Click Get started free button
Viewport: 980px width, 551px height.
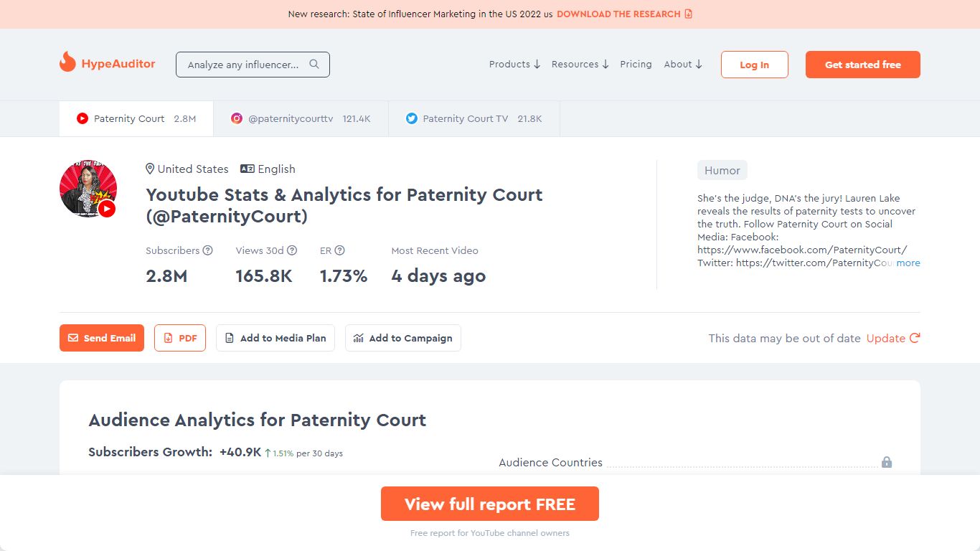click(x=862, y=65)
